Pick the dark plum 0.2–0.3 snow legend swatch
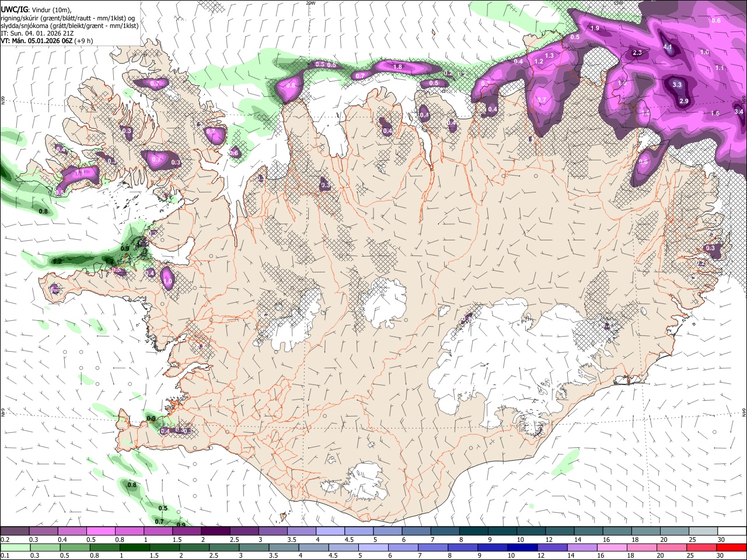Image resolution: width=747 pixels, height=560 pixels. click(x=15, y=531)
